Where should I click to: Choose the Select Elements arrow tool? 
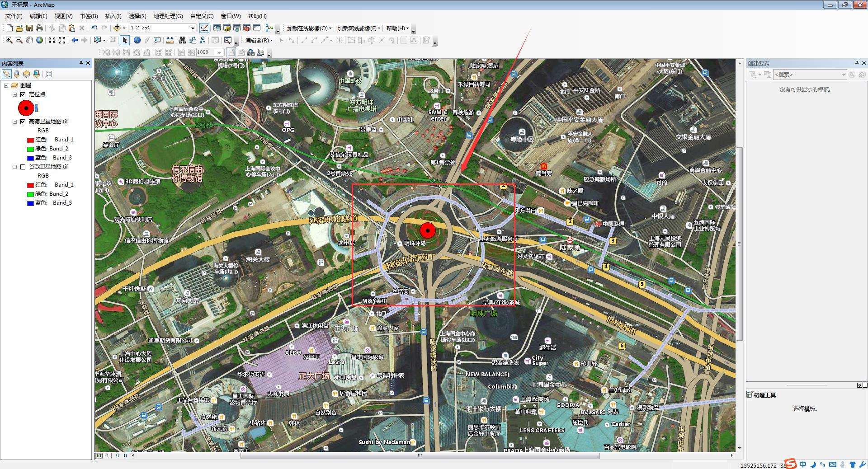click(x=125, y=40)
